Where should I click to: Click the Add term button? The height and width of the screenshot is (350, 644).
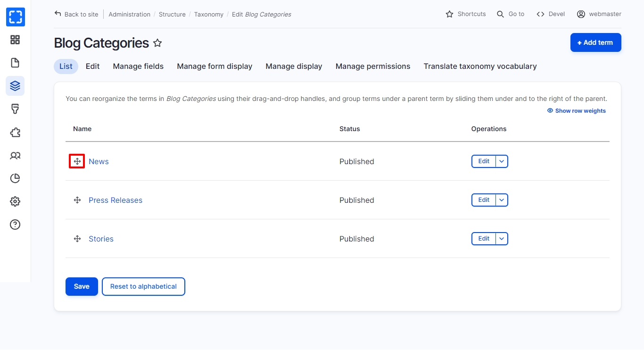[x=595, y=42]
